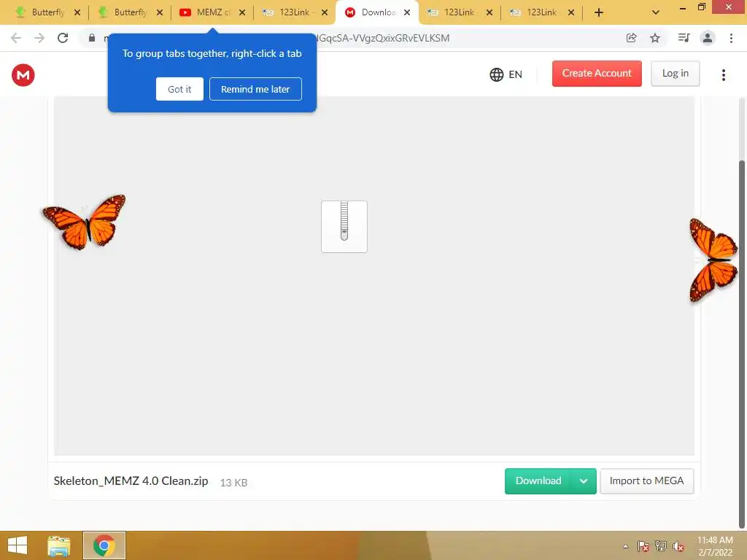Click Create Account button
The width and height of the screenshot is (747, 560).
coord(597,74)
